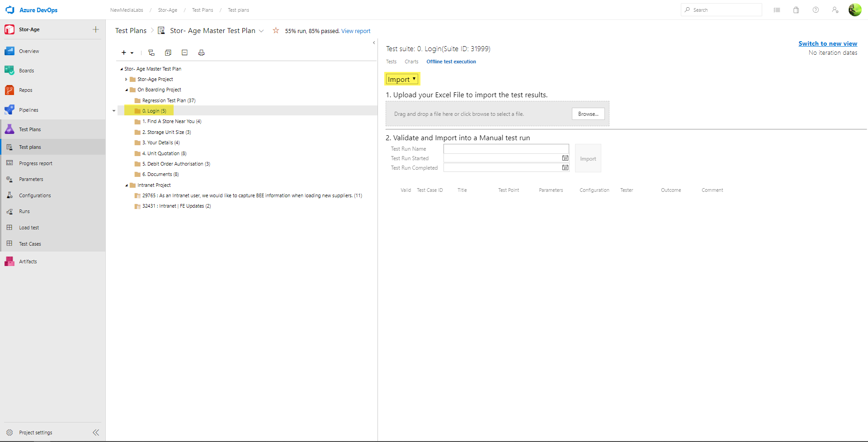Click the greyed Import button
Viewport: 868px width, 442px height.
click(x=588, y=158)
